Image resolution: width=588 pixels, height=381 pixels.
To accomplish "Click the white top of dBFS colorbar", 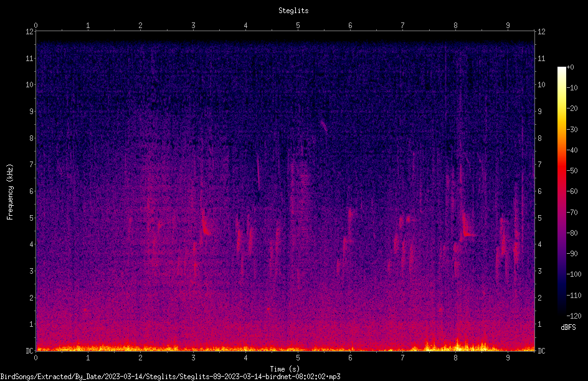I will click(561, 69).
